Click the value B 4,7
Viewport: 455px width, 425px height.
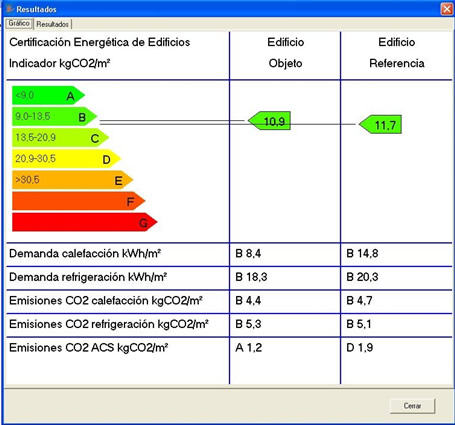pyautogui.click(x=359, y=301)
